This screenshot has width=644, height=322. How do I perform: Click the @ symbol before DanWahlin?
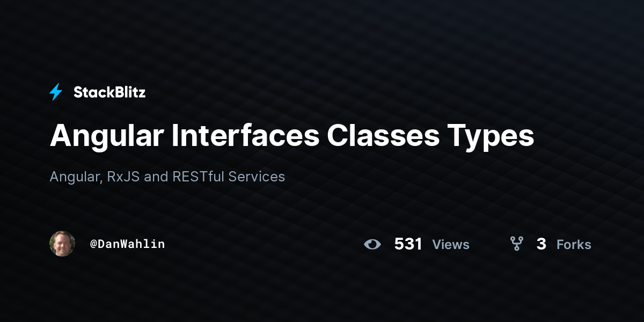pos(93,244)
